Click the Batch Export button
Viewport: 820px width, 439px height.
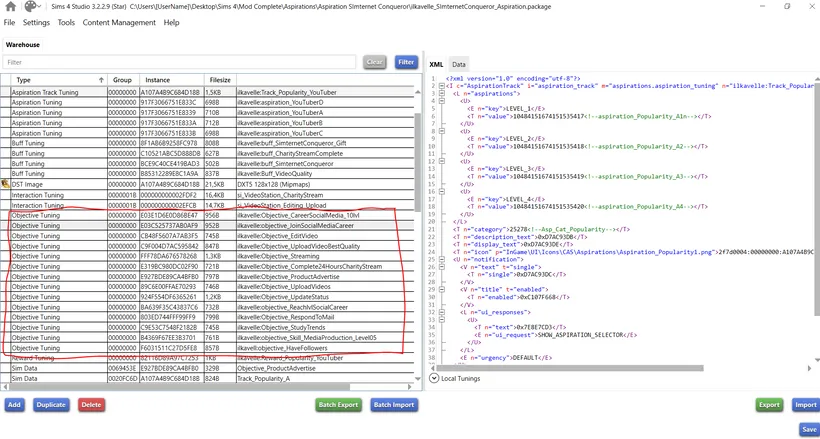(x=338, y=404)
